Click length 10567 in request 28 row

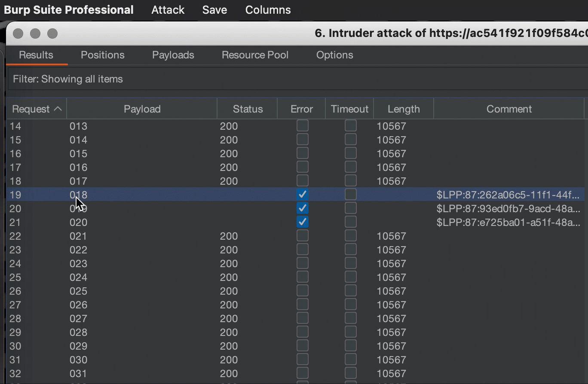[391, 319]
